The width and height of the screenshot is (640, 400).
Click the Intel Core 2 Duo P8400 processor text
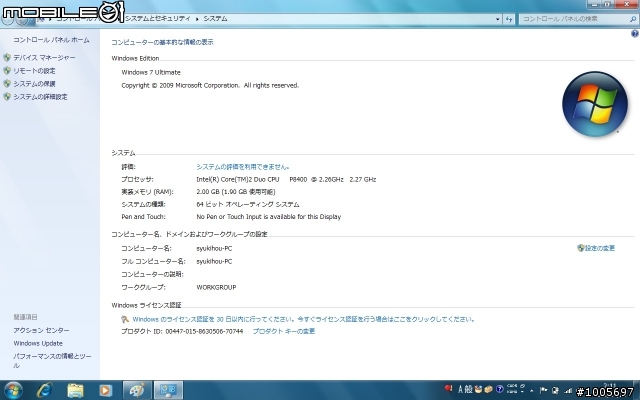pos(286,179)
